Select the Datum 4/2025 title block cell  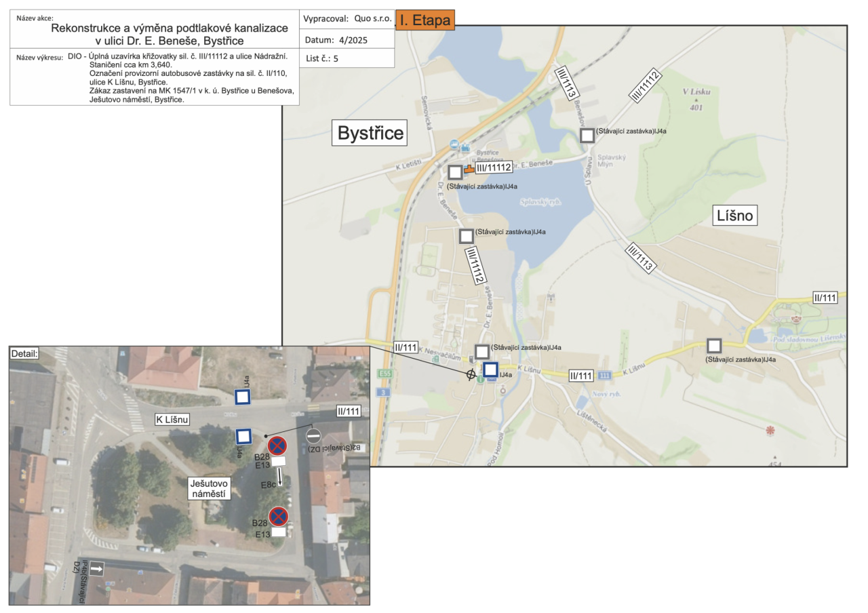coord(347,39)
